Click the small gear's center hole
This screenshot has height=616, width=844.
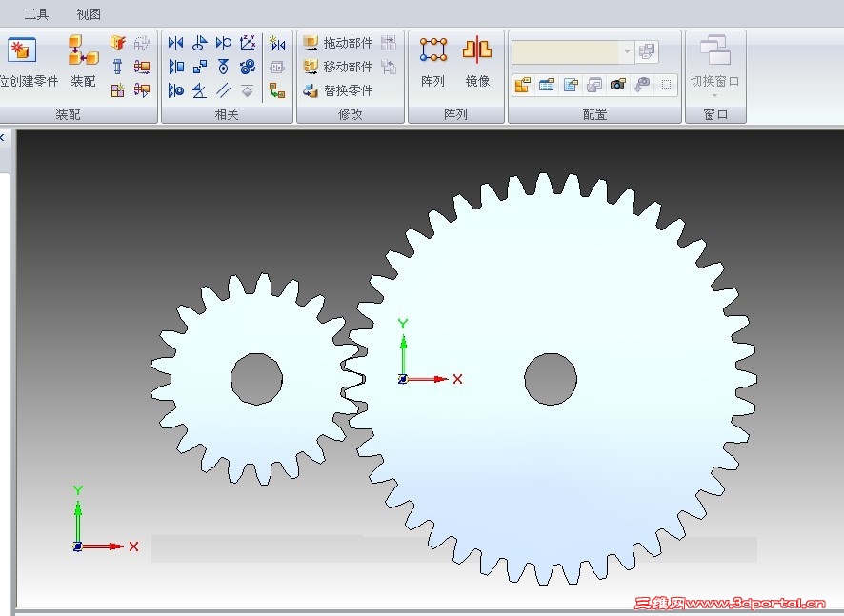pyautogui.click(x=257, y=379)
